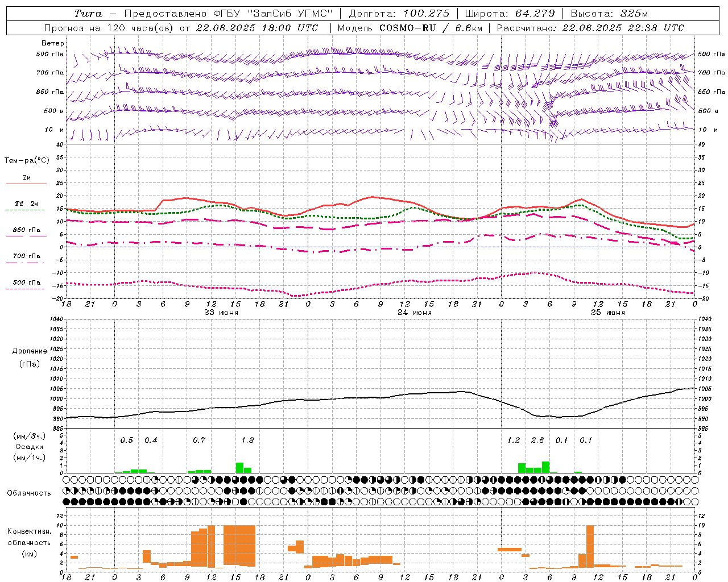The image size is (728, 582).
Task: Click the "(мм/3ч.)" units label
Action: pyautogui.click(x=30, y=436)
